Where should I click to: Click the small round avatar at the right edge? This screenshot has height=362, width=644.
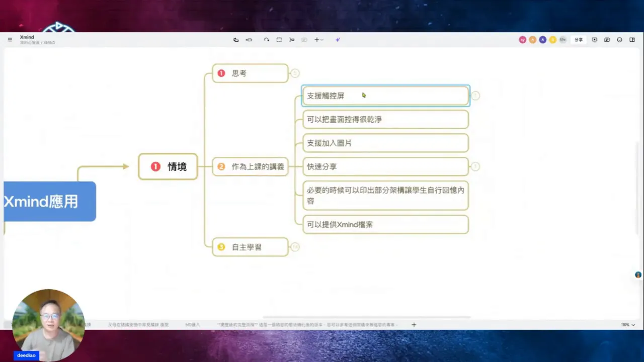[x=638, y=275]
